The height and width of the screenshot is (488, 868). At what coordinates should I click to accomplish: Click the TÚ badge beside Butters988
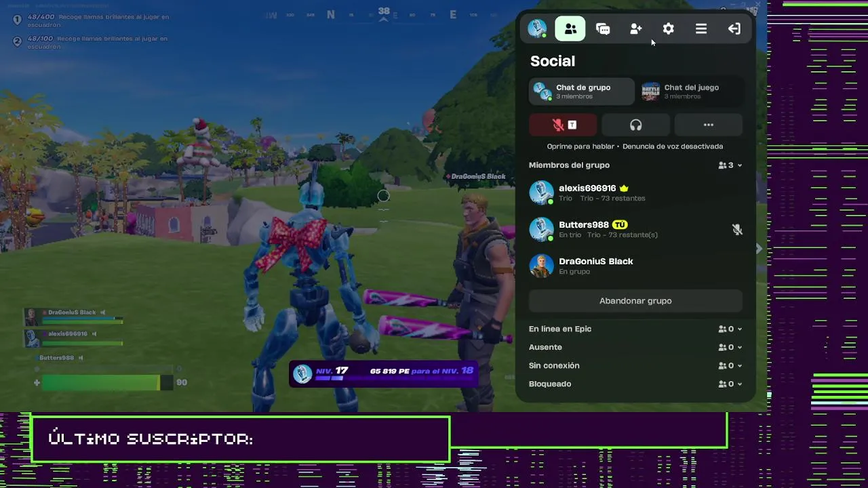(x=620, y=224)
